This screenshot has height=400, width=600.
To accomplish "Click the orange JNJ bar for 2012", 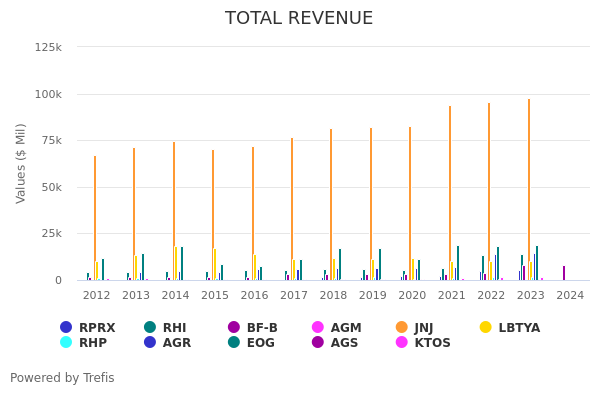I will tap(95, 218).
